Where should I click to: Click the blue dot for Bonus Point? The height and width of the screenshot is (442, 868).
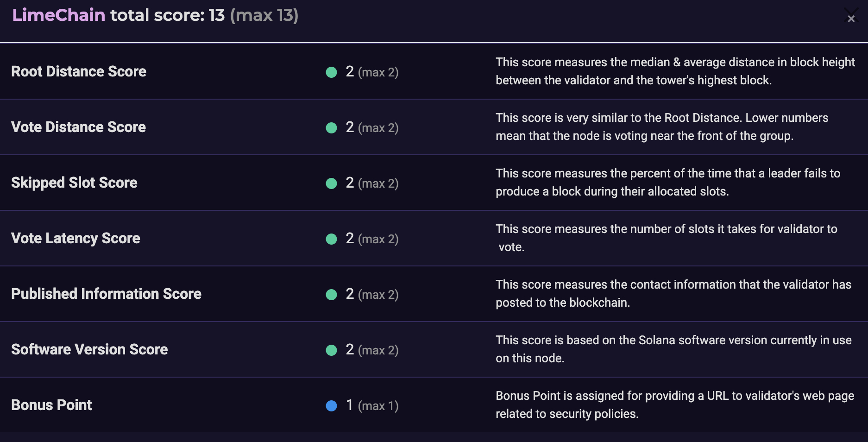(x=331, y=406)
